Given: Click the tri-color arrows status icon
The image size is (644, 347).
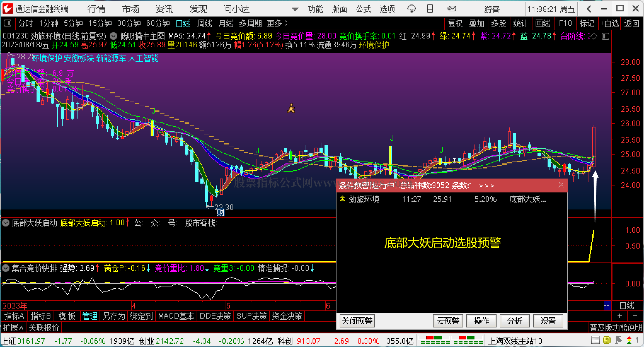Looking at the screenshot, I should (629, 341).
